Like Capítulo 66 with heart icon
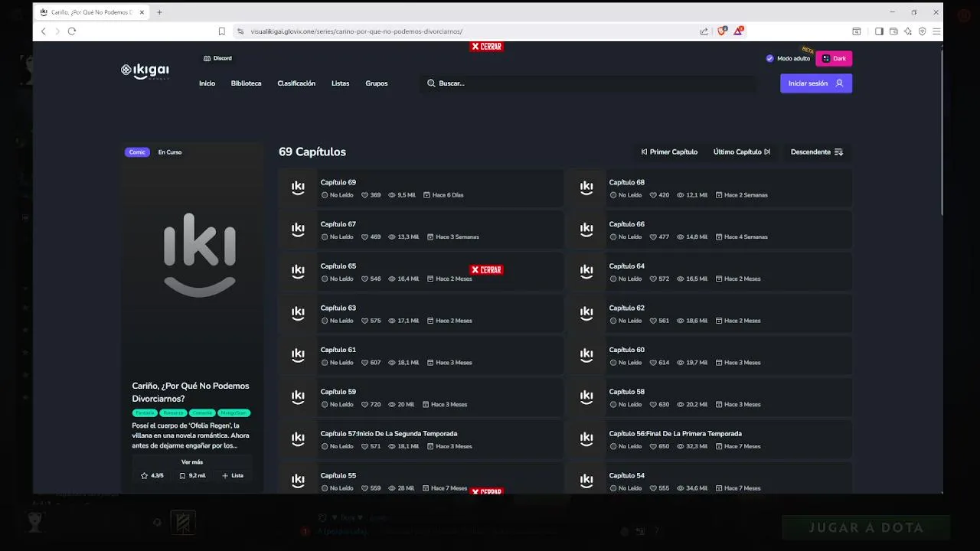Screen dimensions: 980x551 pyautogui.click(x=653, y=237)
